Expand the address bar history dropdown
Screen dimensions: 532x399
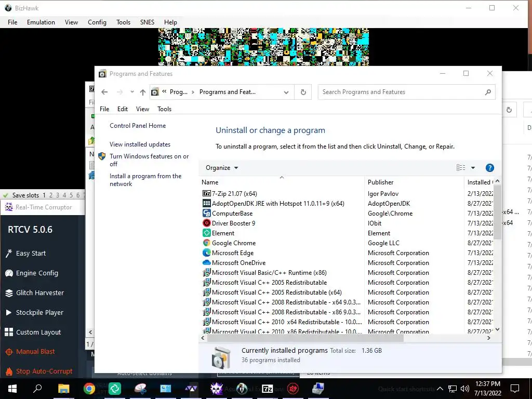[x=286, y=92]
